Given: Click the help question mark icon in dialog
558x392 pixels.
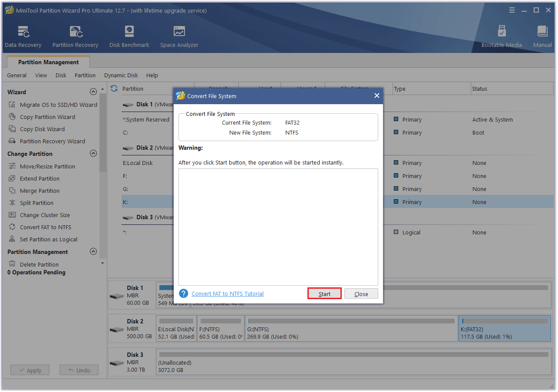Looking at the screenshot, I should (x=184, y=293).
